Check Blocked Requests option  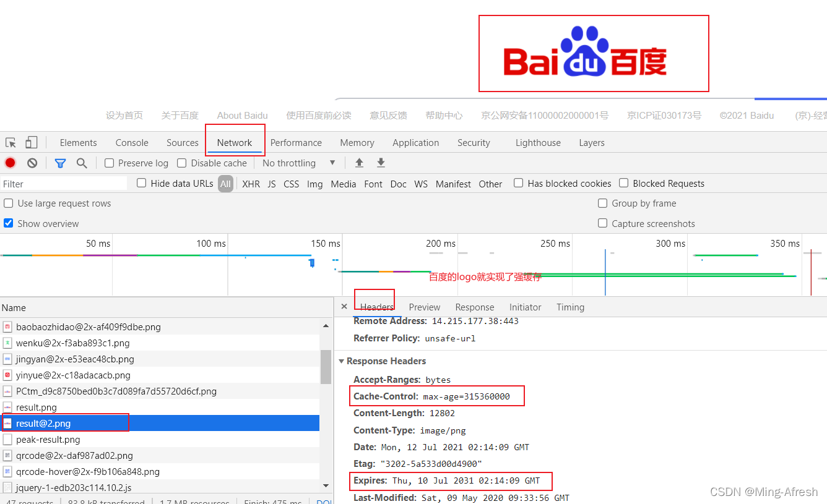coord(624,183)
